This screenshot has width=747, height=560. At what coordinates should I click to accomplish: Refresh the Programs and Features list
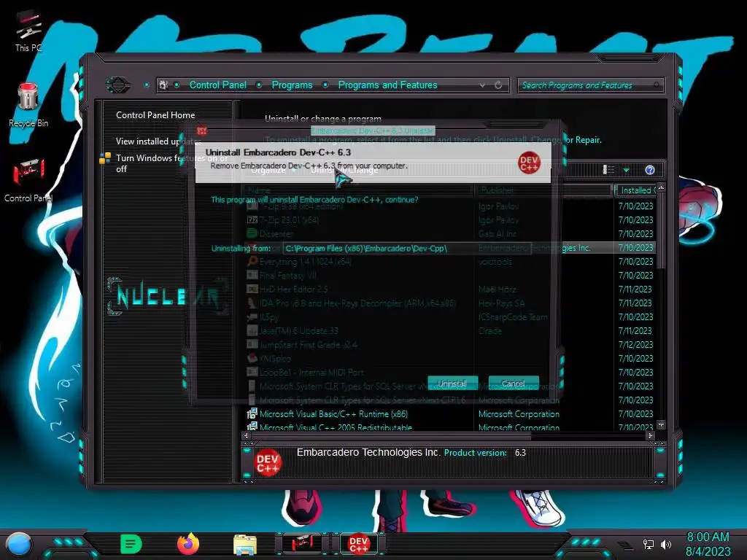(498, 85)
